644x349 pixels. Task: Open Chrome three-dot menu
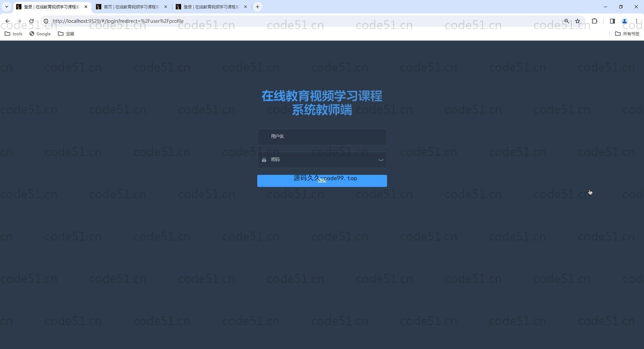point(637,21)
